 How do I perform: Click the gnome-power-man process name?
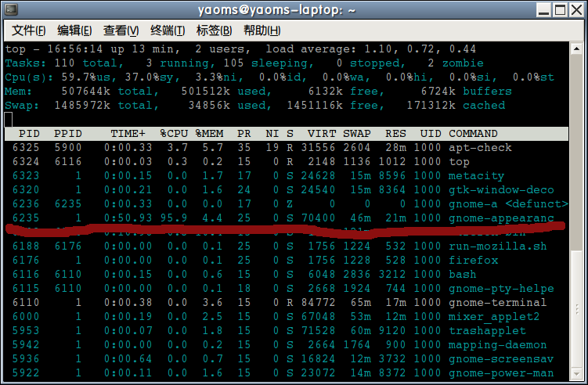501,373
